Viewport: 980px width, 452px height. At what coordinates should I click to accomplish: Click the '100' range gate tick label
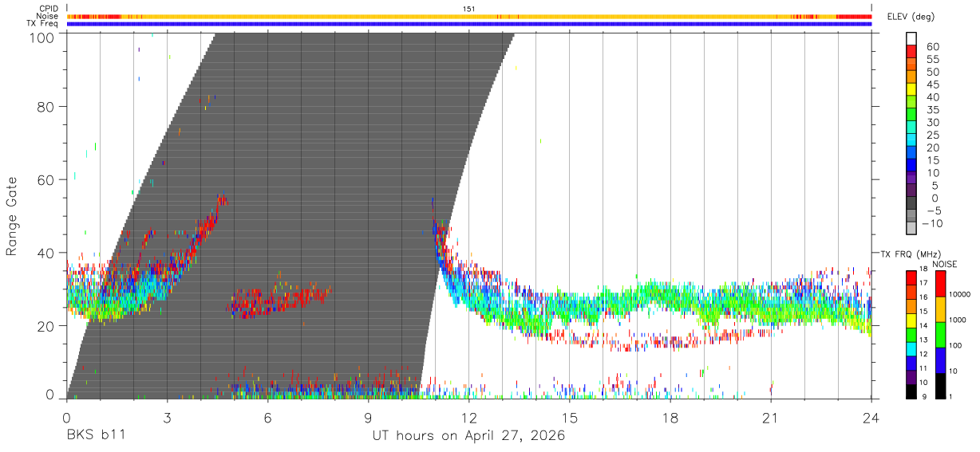(x=41, y=37)
